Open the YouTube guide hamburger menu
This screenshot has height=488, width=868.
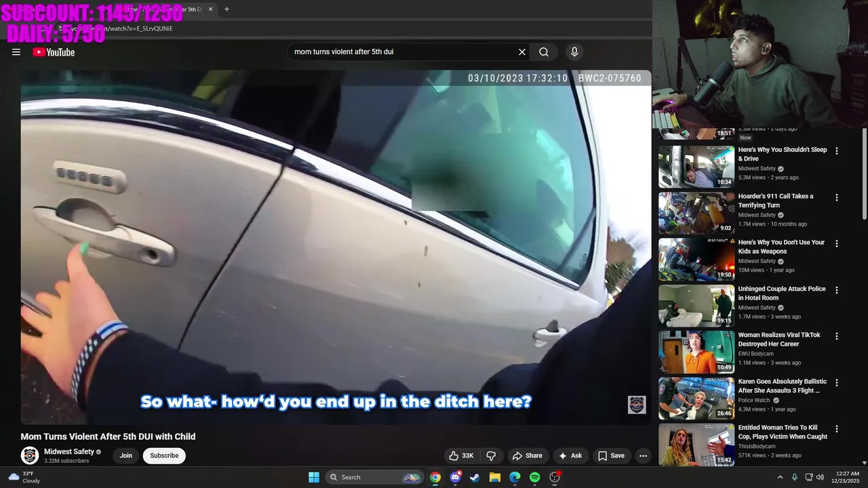point(16,52)
